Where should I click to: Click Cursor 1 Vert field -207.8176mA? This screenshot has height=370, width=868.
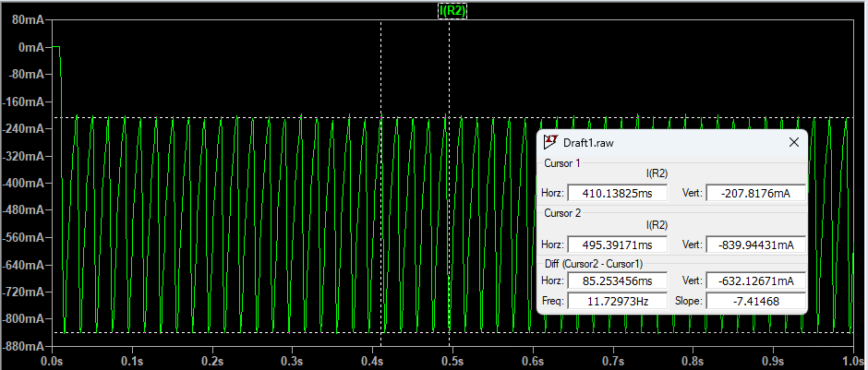tap(755, 193)
